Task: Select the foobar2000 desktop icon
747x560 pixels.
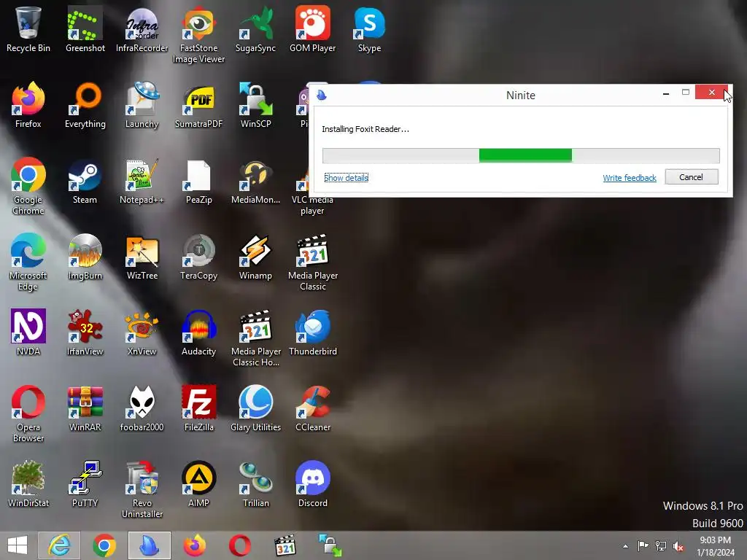Action: (142, 408)
